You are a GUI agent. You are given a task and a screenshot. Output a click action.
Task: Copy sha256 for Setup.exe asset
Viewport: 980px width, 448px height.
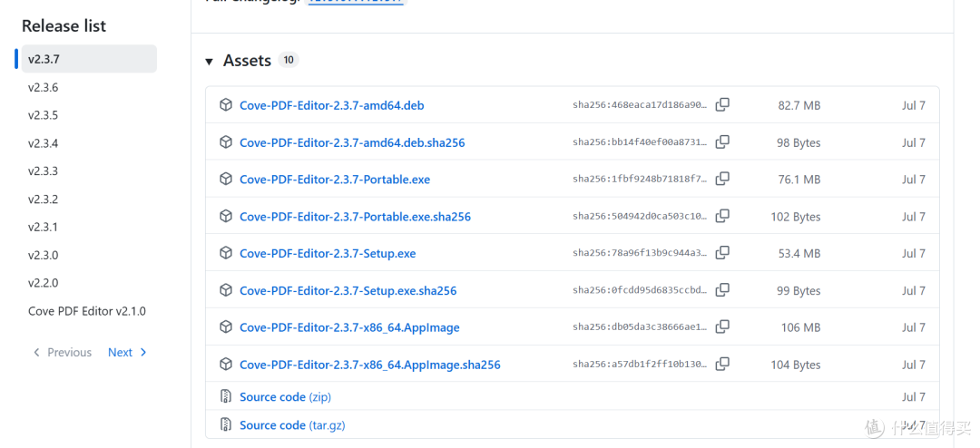[x=722, y=253]
